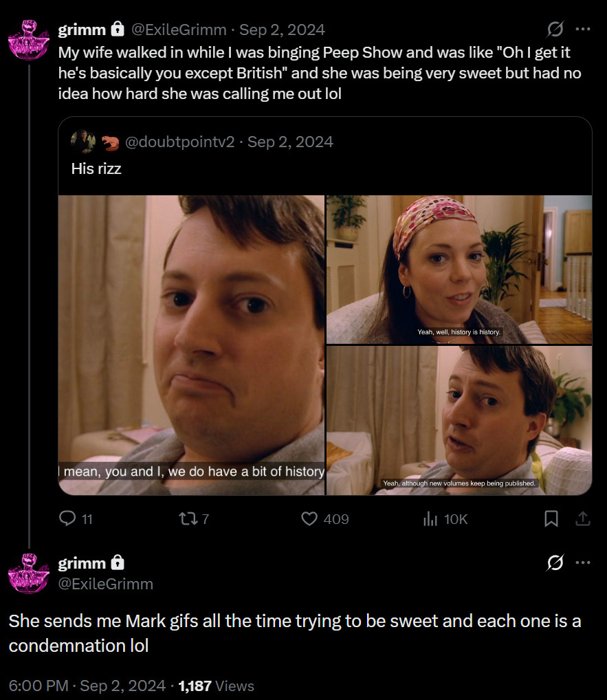Open the three-dot menu on reply tweet

click(x=583, y=563)
